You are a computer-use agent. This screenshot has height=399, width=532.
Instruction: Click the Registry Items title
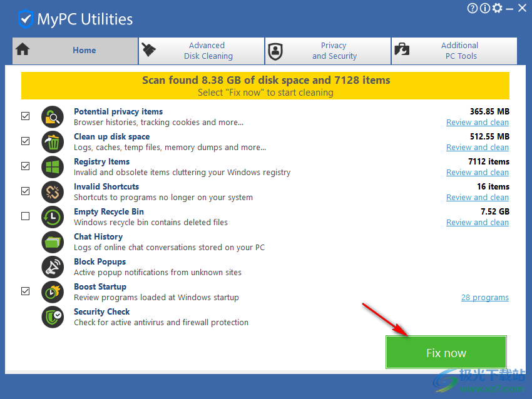pyautogui.click(x=102, y=162)
